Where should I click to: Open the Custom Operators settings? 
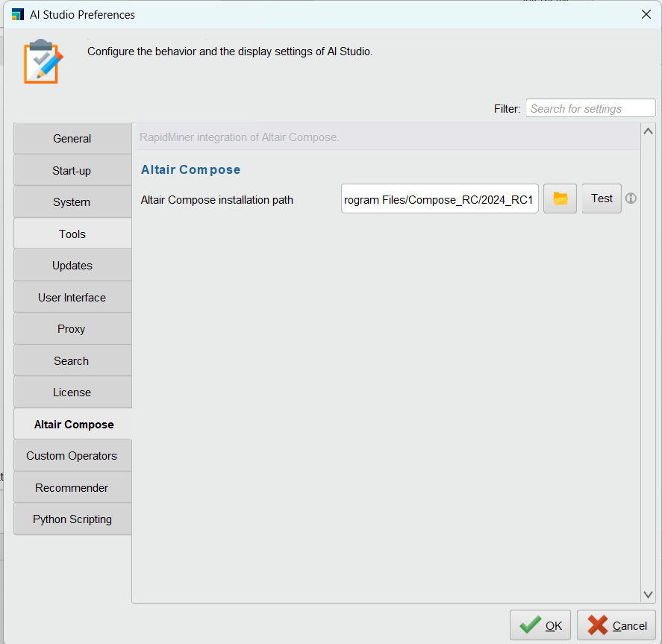point(72,455)
